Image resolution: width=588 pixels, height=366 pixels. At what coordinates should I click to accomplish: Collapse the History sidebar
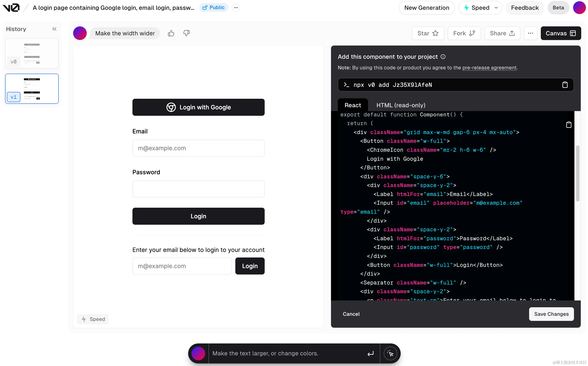point(54,29)
